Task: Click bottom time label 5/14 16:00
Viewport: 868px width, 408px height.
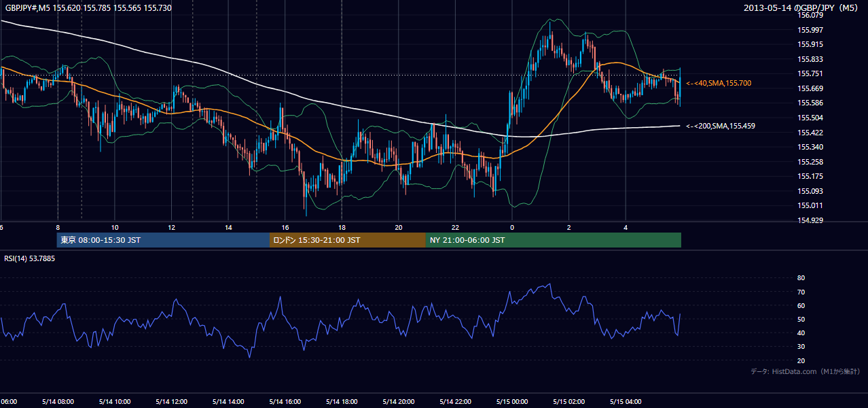Action: point(285,401)
